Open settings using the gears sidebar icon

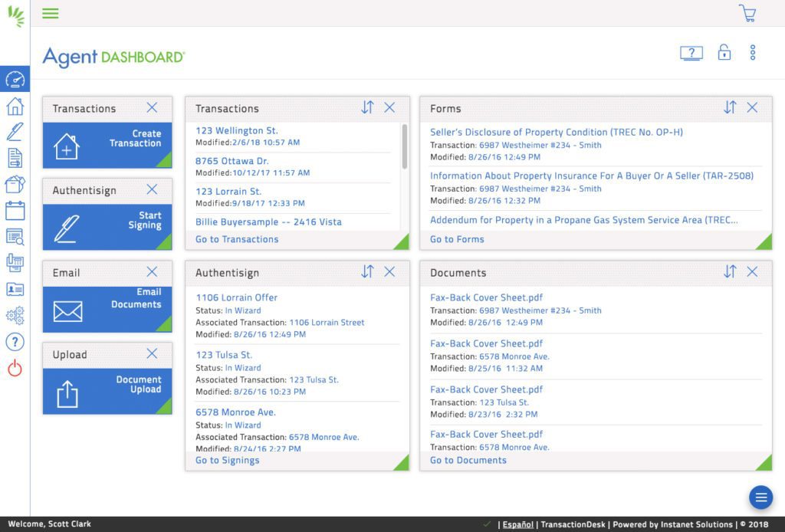(15, 315)
